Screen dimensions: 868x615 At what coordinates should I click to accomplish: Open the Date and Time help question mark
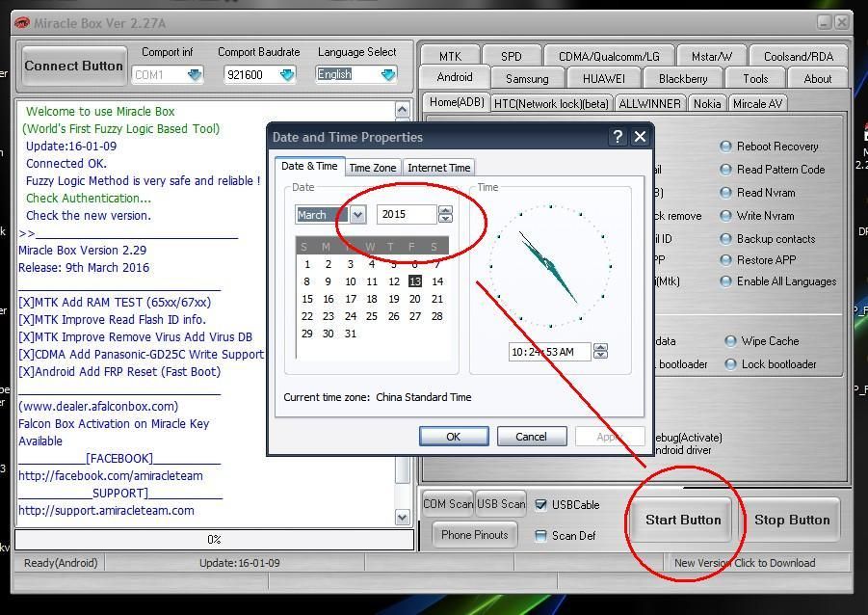click(618, 136)
